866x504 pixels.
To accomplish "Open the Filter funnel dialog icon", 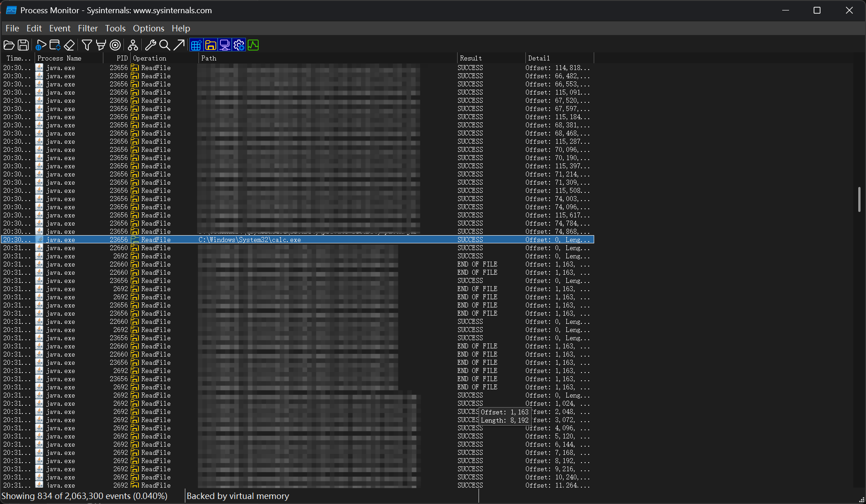I will point(87,45).
